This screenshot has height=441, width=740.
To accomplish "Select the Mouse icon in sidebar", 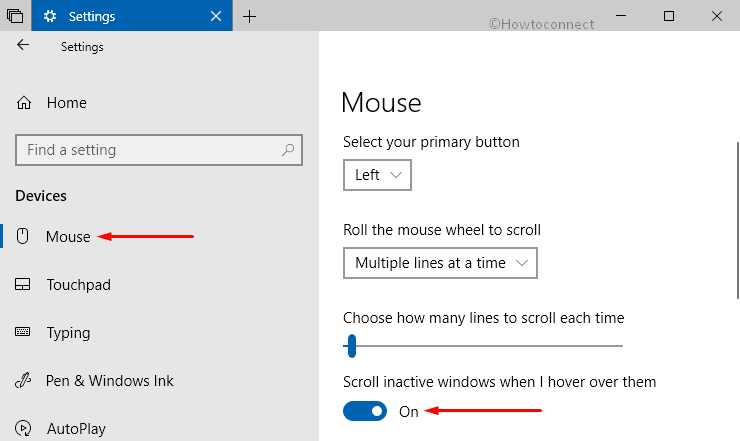I will tap(23, 236).
